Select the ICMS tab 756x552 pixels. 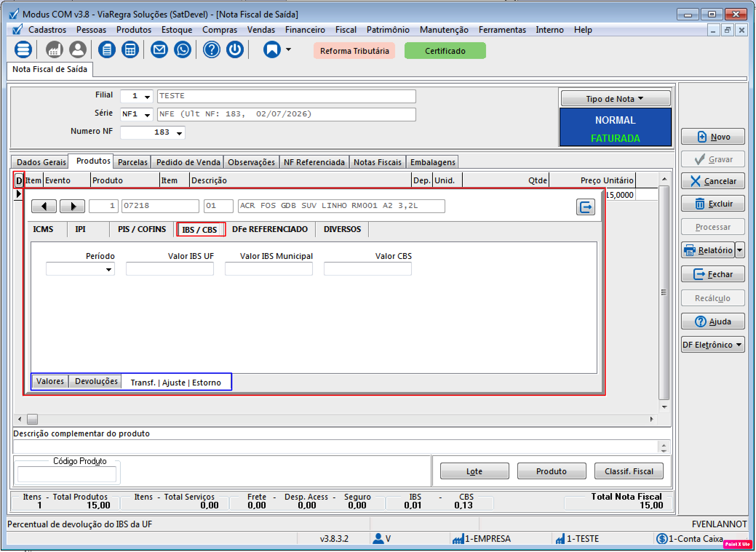pos(43,229)
